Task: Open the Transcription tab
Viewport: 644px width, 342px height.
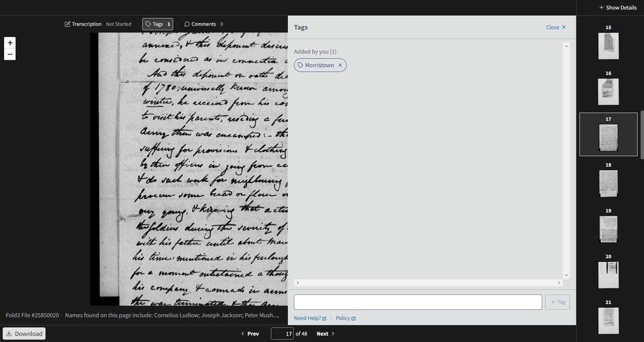Action: point(98,24)
